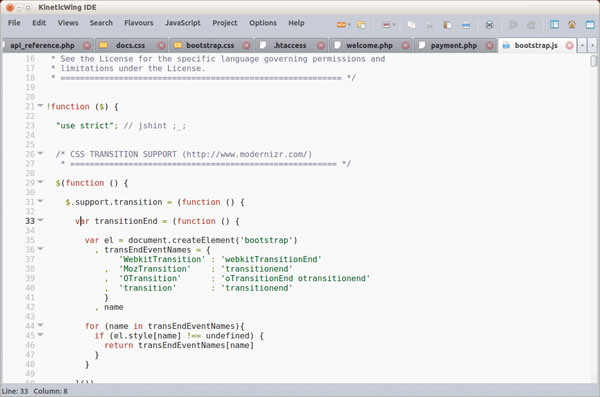Open the Options menu
Image resolution: width=600 pixels, height=397 pixels.
(262, 23)
